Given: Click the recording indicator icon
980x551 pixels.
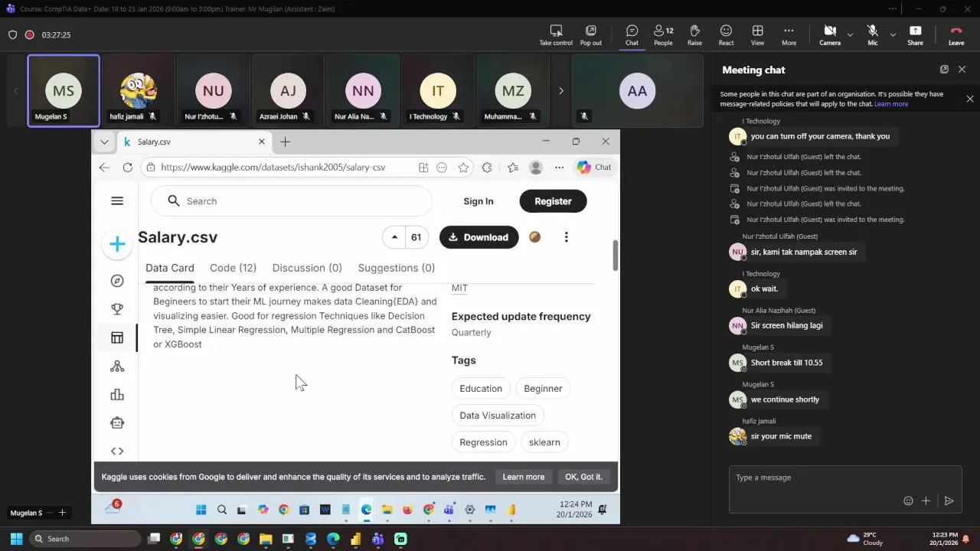Looking at the screenshot, I should click(30, 35).
